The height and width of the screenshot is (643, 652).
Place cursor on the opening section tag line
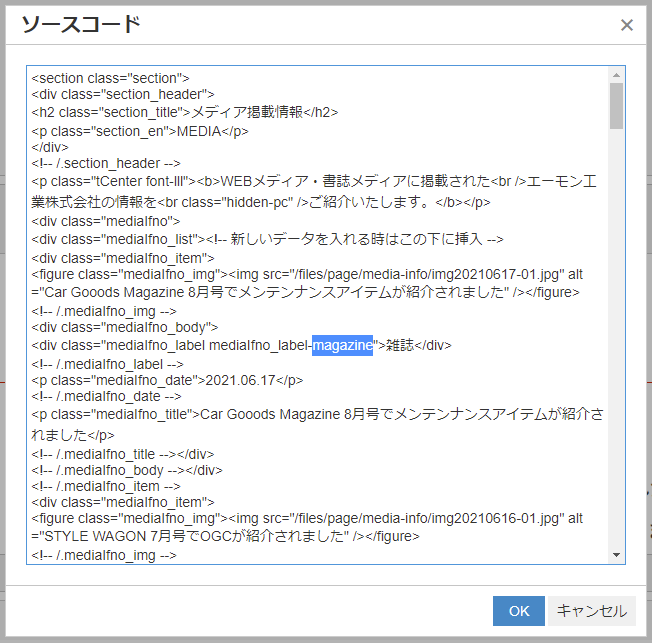click(110, 78)
